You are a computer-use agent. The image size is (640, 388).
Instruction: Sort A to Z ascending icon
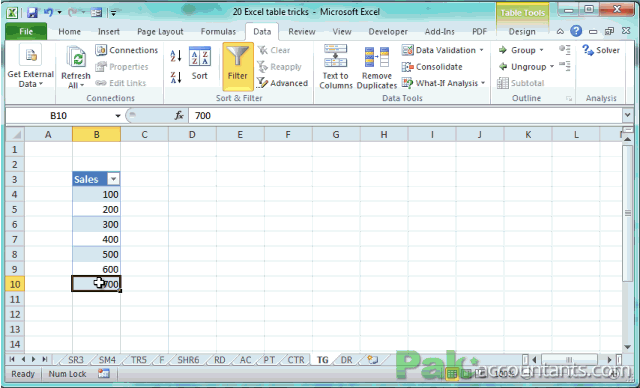176,55
